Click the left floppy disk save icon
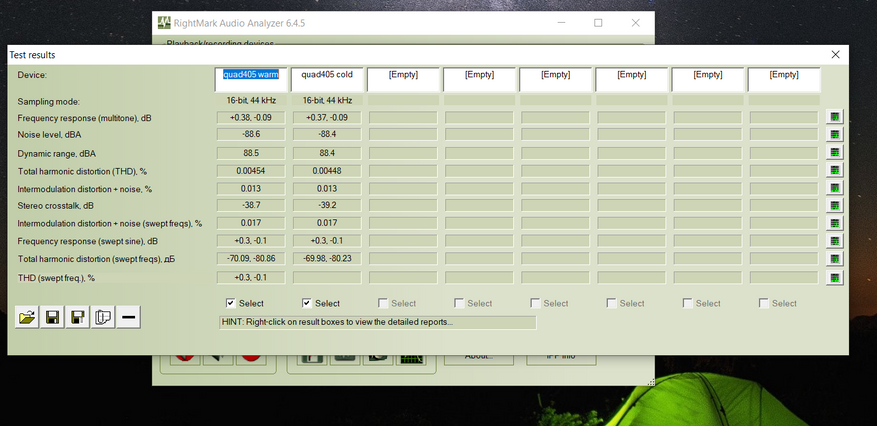The height and width of the screenshot is (426, 877). (x=52, y=318)
